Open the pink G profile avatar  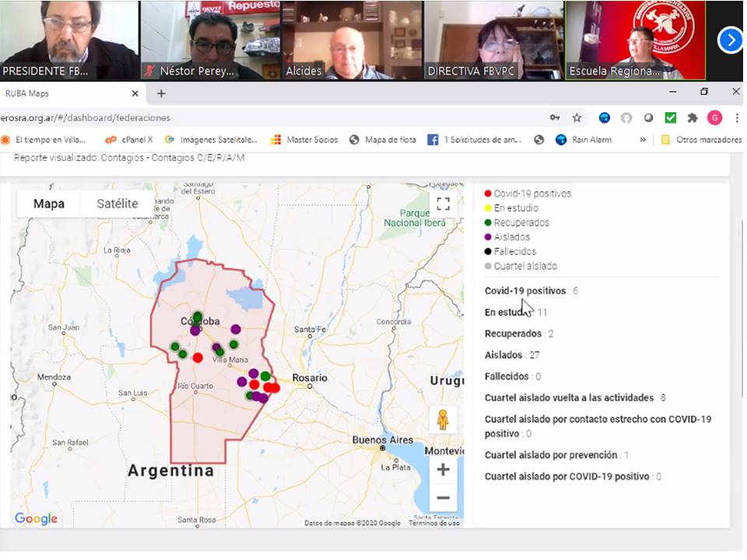click(714, 117)
